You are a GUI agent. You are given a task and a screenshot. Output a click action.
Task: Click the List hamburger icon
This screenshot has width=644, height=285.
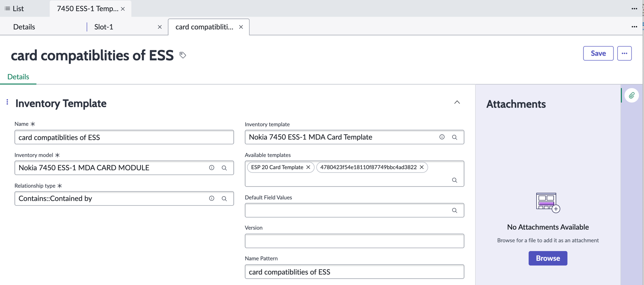tap(7, 8)
